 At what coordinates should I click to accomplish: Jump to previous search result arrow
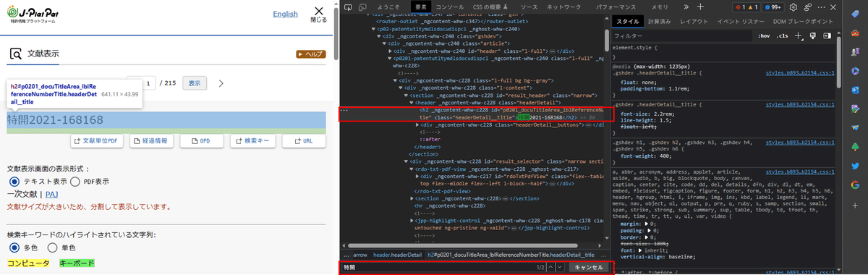click(x=551, y=267)
